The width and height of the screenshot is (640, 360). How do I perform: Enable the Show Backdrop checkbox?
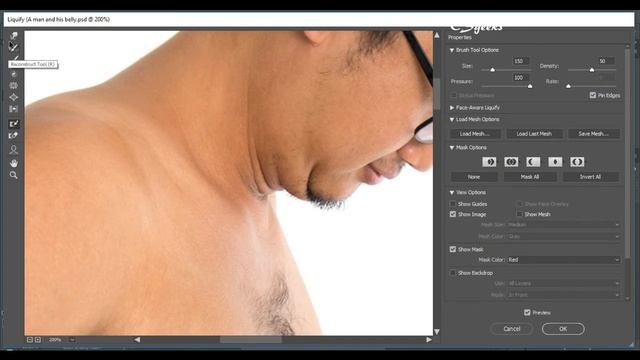click(x=453, y=273)
